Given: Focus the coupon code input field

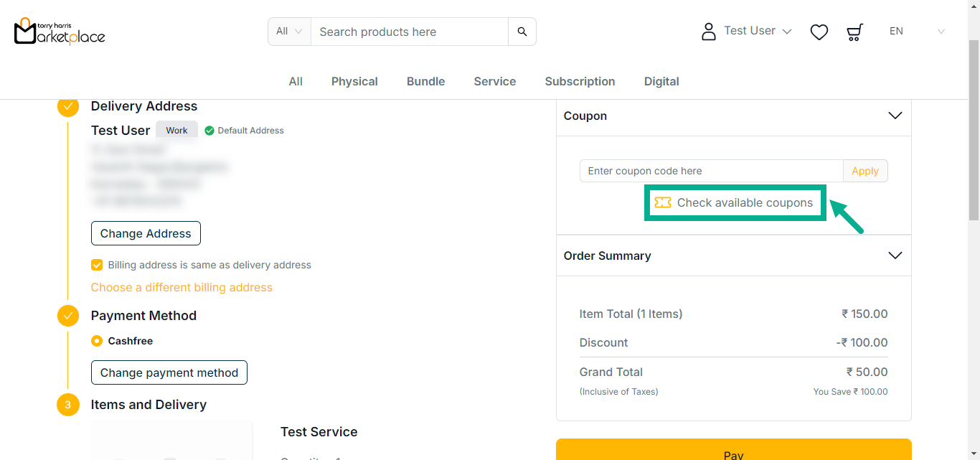Looking at the screenshot, I should 710,171.
